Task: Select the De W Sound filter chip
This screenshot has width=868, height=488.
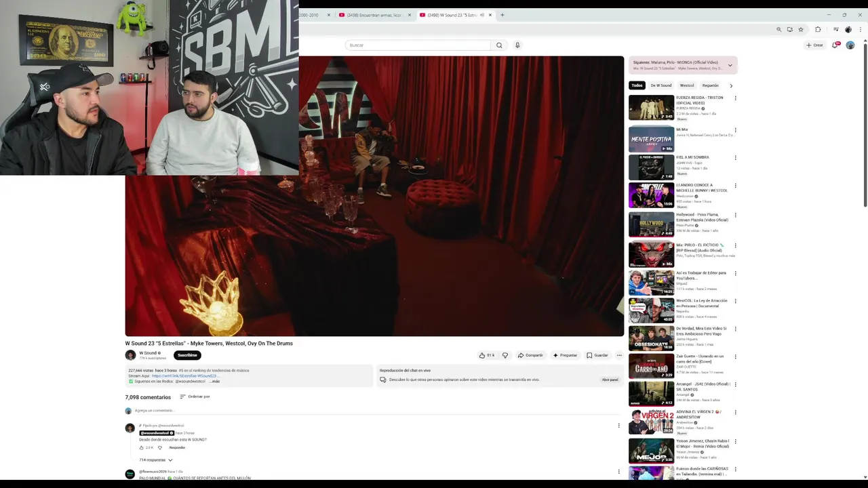Action: coord(661,85)
